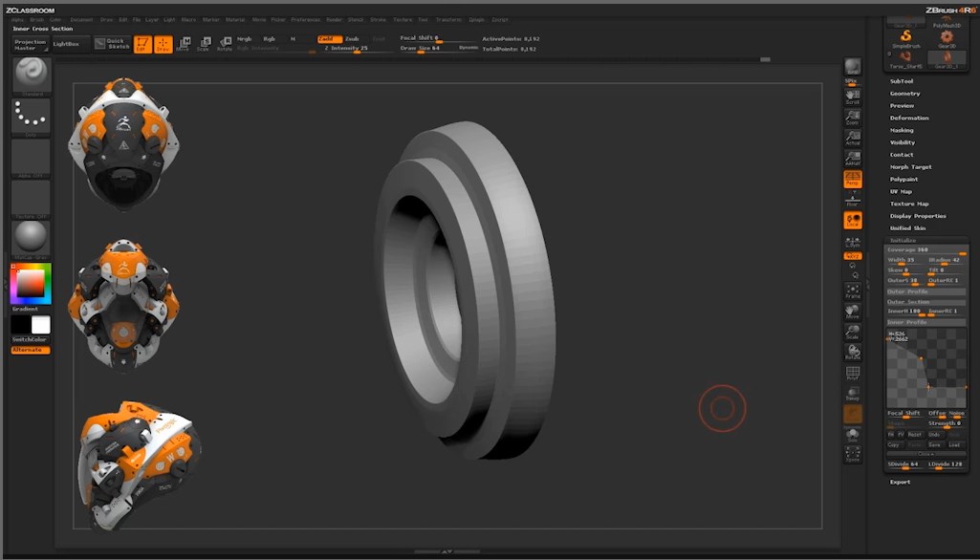980x560 pixels.
Task: Select the Torso_Star45 tool thumbnail
Action: pyautogui.click(x=905, y=59)
